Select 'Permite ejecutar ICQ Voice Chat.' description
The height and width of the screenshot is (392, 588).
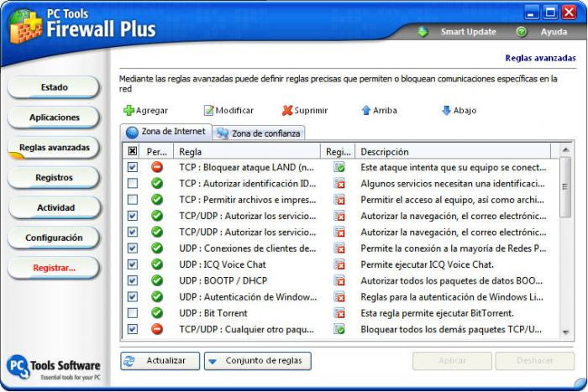427,264
